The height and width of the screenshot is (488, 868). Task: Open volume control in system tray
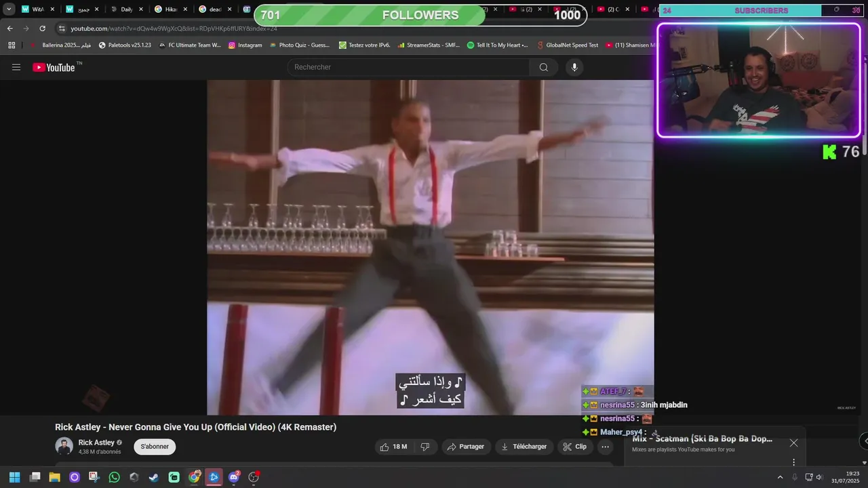pos(819,477)
